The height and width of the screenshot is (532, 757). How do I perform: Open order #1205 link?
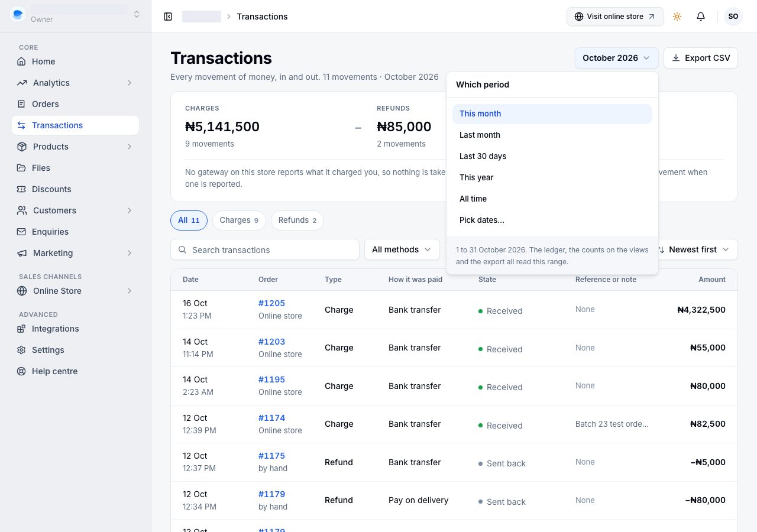[x=271, y=303]
